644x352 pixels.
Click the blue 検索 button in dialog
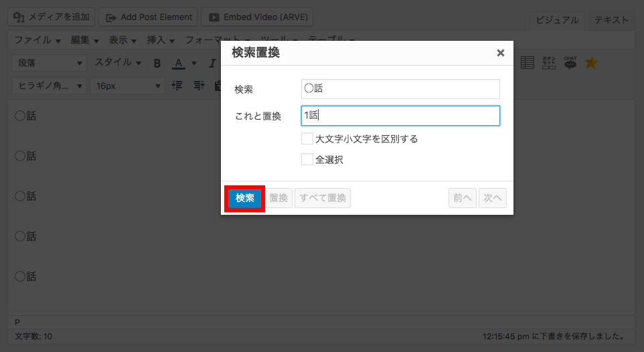pyautogui.click(x=244, y=198)
